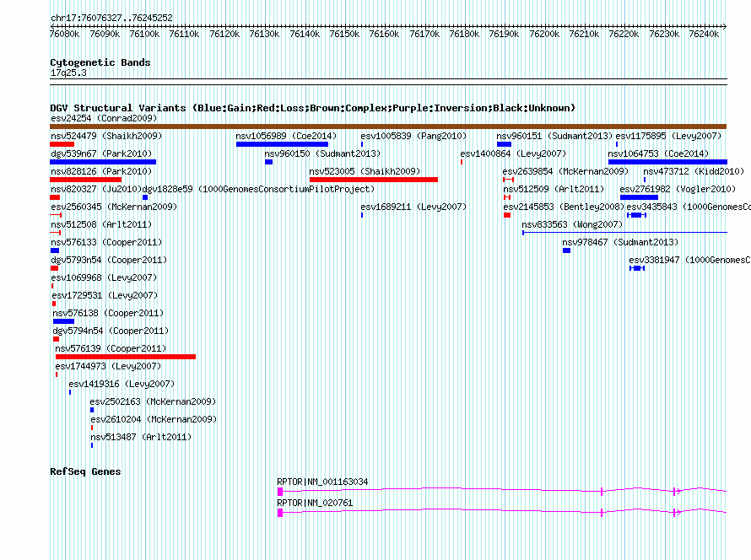Click esv3435843 variant label

pyautogui.click(x=689, y=207)
